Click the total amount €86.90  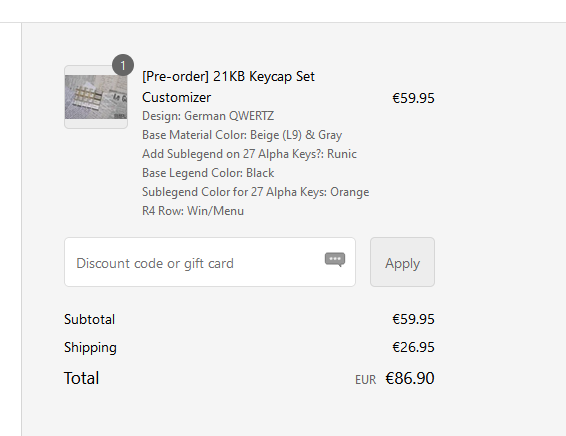[410, 378]
